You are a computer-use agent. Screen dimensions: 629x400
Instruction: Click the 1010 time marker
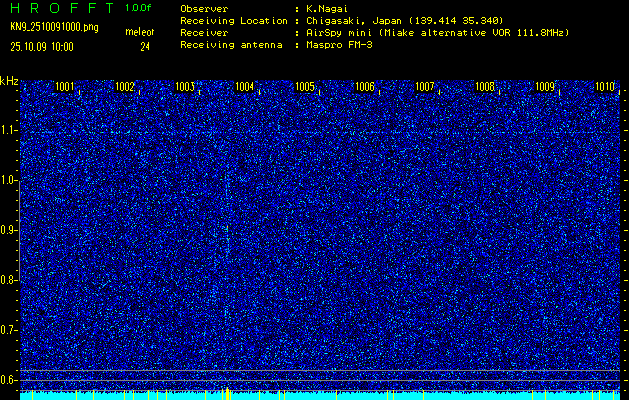point(605,87)
